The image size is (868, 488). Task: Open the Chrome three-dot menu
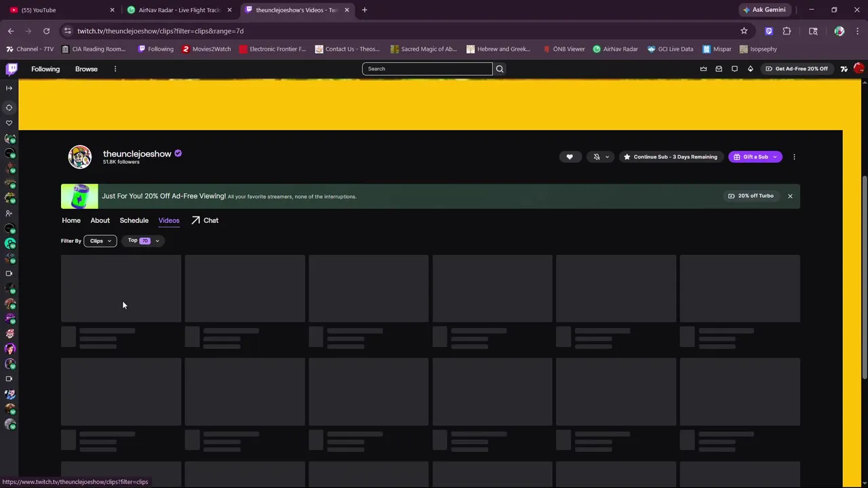(x=857, y=30)
